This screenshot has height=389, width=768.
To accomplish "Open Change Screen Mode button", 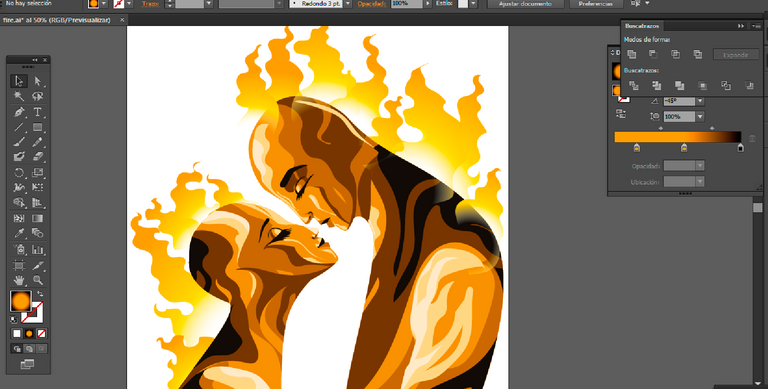I will pos(27,364).
